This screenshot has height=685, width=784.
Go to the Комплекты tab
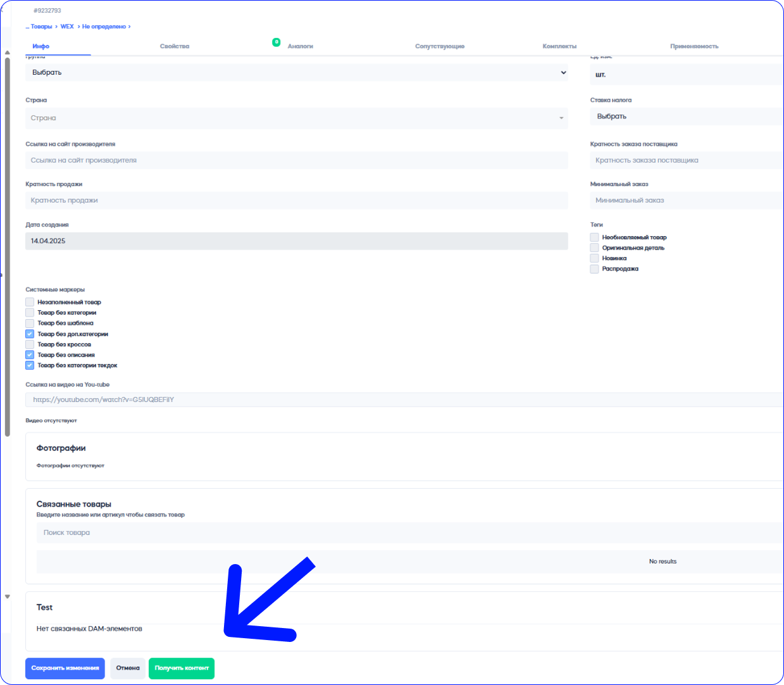[559, 46]
